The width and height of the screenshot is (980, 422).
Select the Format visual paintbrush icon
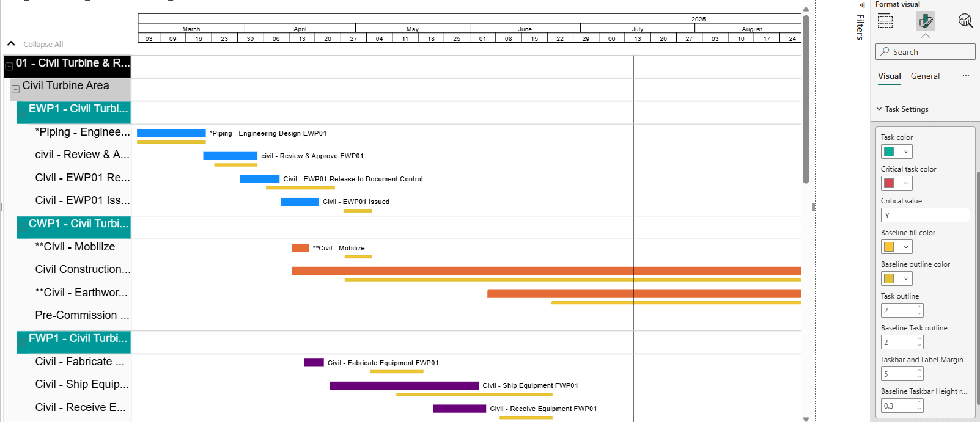pos(926,21)
